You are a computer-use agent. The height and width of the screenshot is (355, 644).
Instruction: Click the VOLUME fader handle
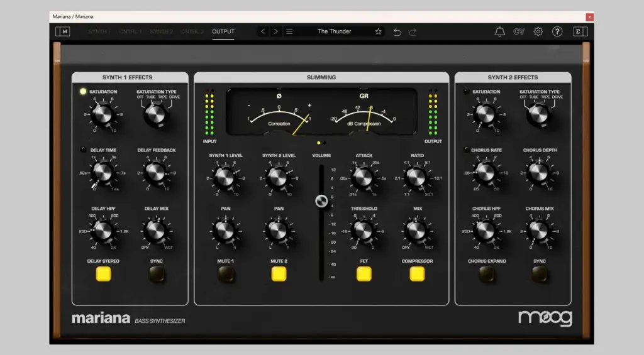coord(321,201)
